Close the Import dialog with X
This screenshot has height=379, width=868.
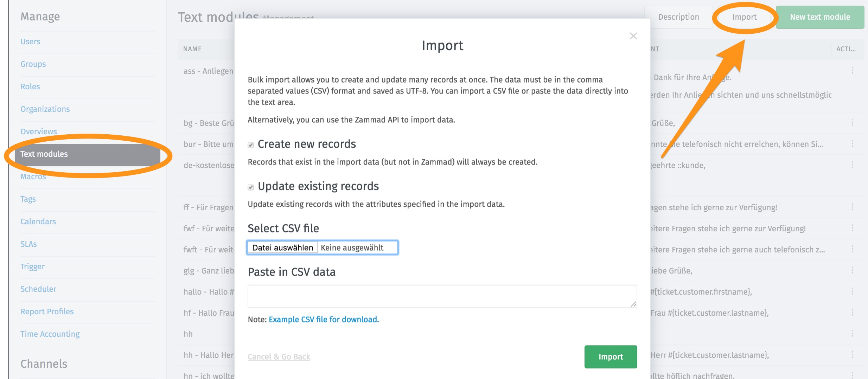point(633,36)
